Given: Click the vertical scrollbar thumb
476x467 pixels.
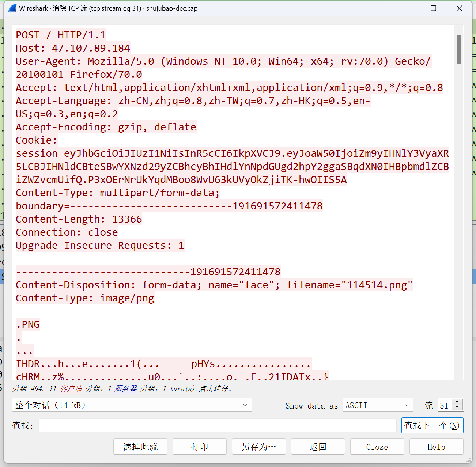Looking at the screenshot, I should pyautogui.click(x=458, y=49).
